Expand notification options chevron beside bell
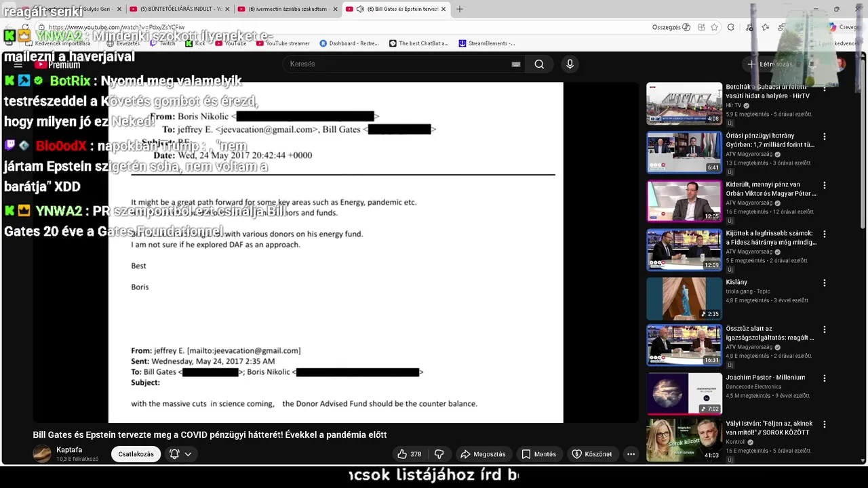This screenshot has width=868, height=488. pyautogui.click(x=188, y=454)
